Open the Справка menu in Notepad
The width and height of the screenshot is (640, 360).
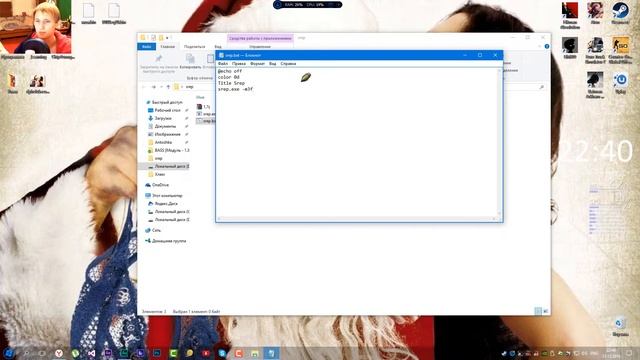pos(288,64)
